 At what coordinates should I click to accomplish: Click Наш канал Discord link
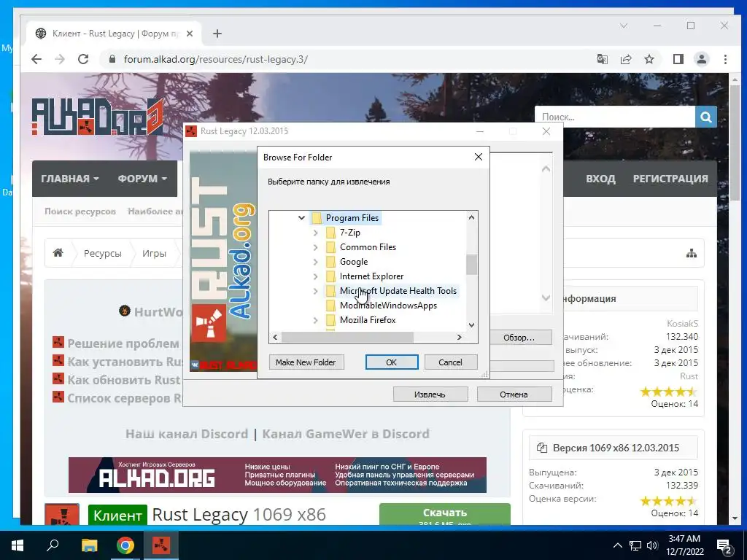click(x=187, y=434)
